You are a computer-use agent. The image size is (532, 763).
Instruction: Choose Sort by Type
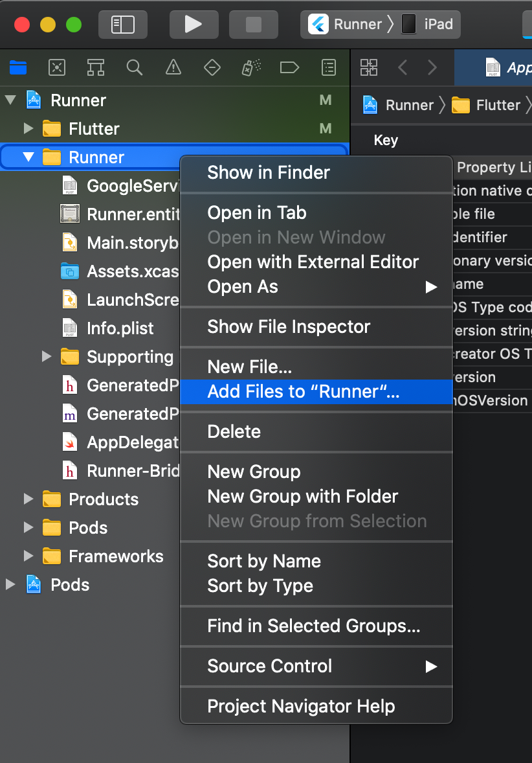tap(316, 586)
